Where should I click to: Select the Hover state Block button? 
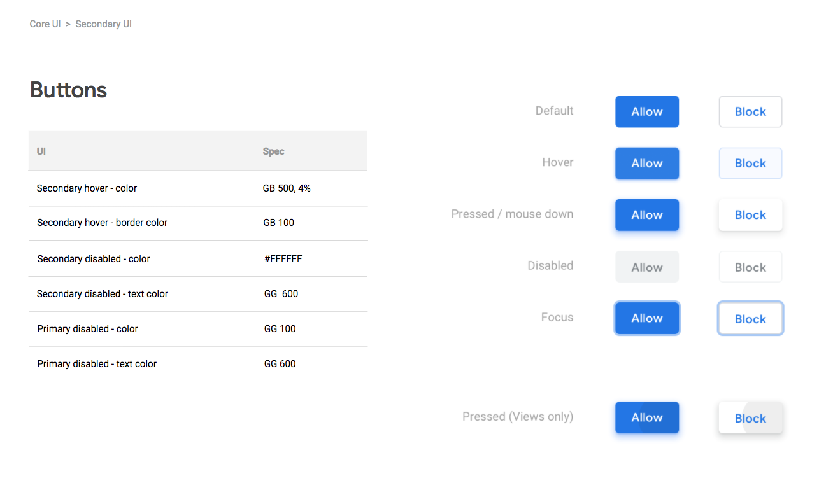(x=750, y=164)
